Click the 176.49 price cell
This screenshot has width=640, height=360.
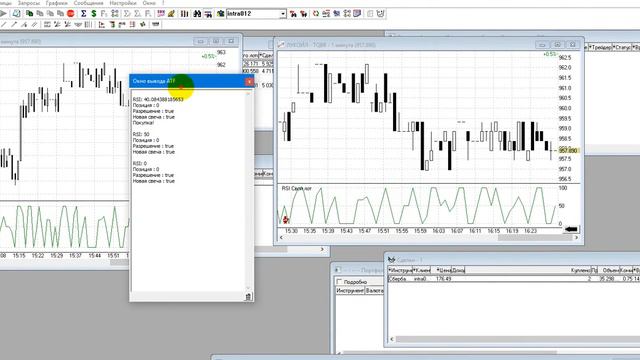(444, 279)
